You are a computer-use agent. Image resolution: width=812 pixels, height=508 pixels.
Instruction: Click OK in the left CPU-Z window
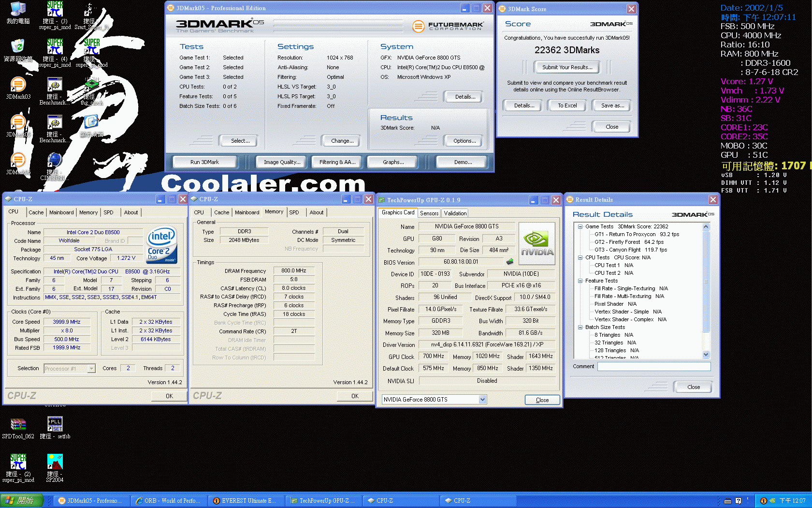pos(169,396)
